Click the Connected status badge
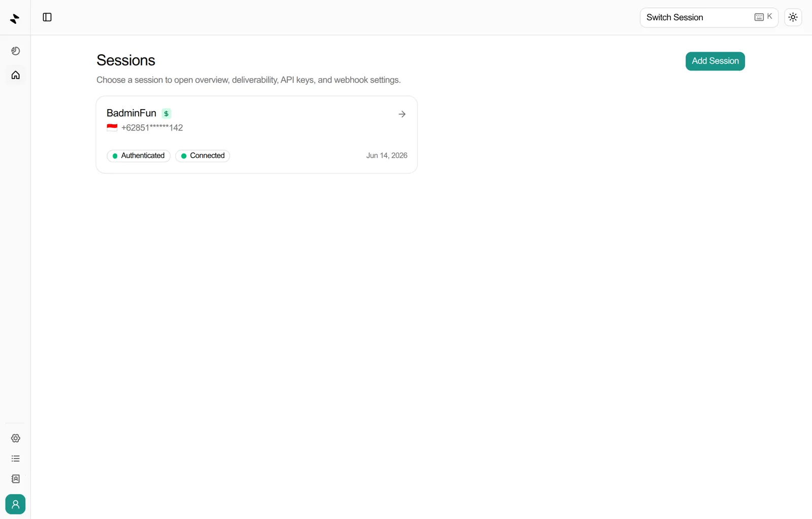The image size is (812, 519). (x=203, y=156)
